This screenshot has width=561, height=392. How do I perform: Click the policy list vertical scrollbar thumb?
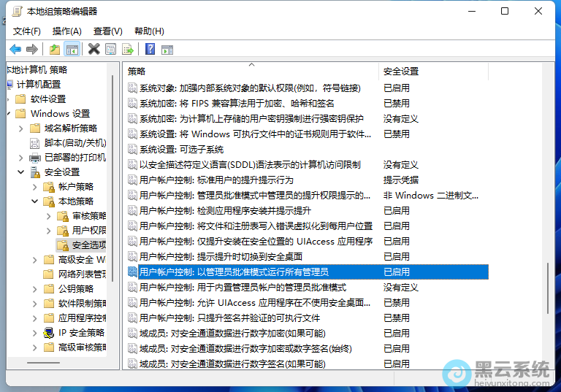[x=547, y=288]
